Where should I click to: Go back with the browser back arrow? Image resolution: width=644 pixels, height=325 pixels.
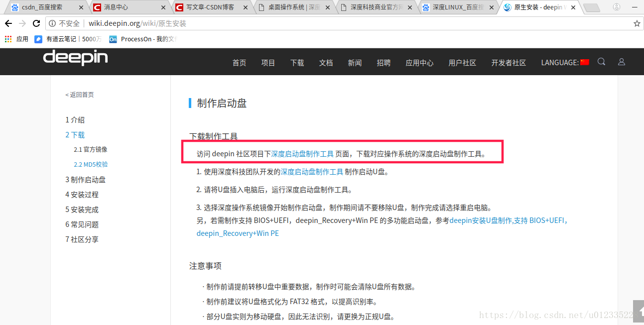(x=8, y=23)
